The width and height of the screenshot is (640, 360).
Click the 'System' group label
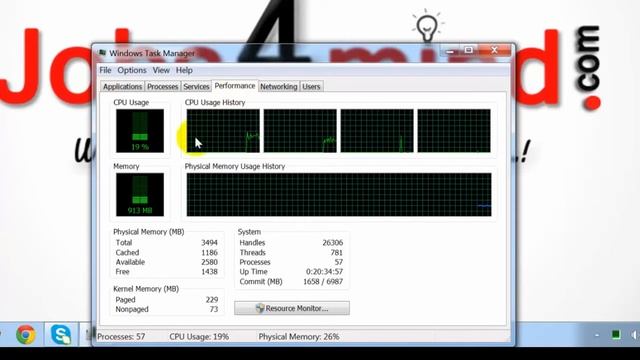pos(249,232)
